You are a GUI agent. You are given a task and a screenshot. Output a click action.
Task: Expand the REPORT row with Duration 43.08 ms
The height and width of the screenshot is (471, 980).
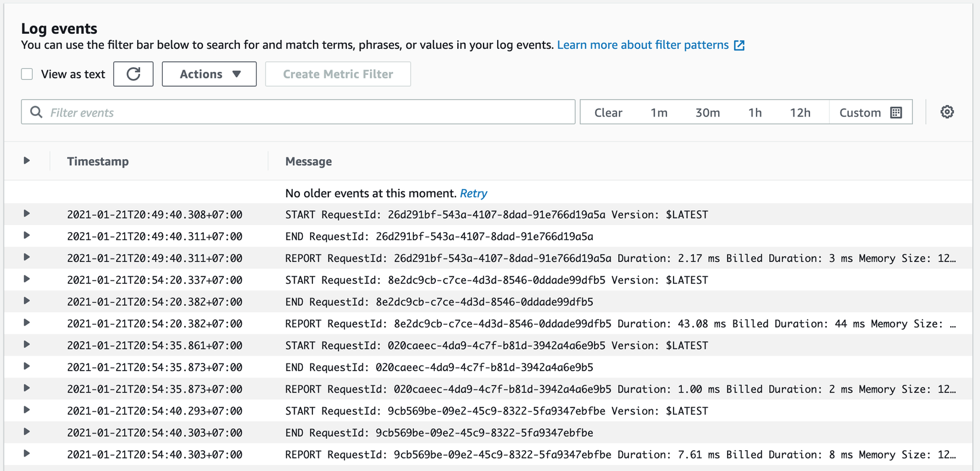[x=27, y=323]
